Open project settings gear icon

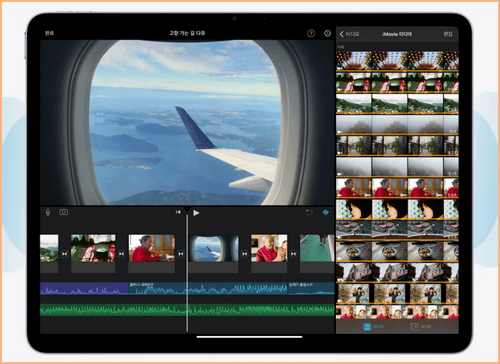click(327, 33)
